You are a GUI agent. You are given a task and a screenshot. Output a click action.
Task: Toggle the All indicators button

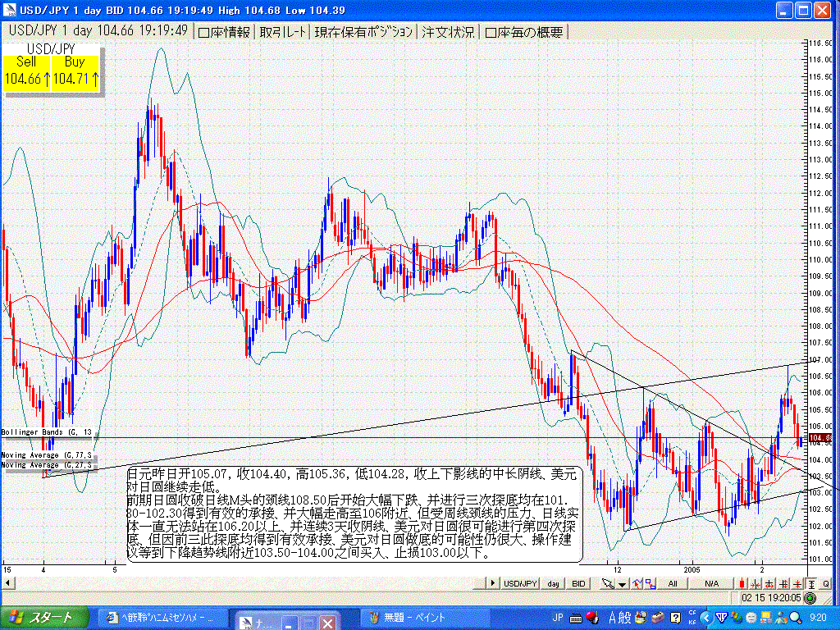(x=673, y=583)
